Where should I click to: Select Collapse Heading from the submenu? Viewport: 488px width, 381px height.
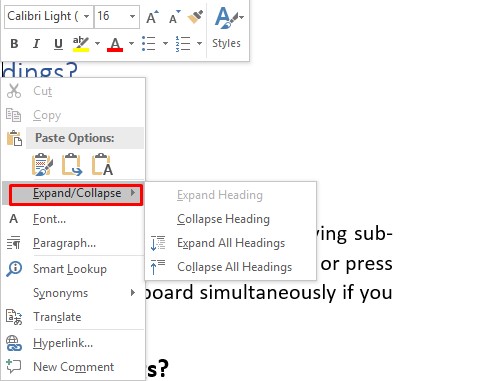coord(223,219)
